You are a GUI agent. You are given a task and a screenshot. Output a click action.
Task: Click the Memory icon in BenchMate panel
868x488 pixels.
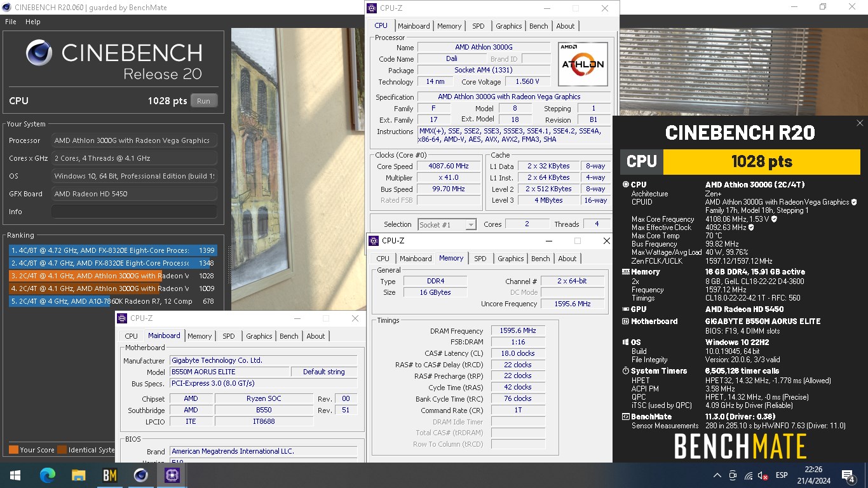click(x=625, y=272)
